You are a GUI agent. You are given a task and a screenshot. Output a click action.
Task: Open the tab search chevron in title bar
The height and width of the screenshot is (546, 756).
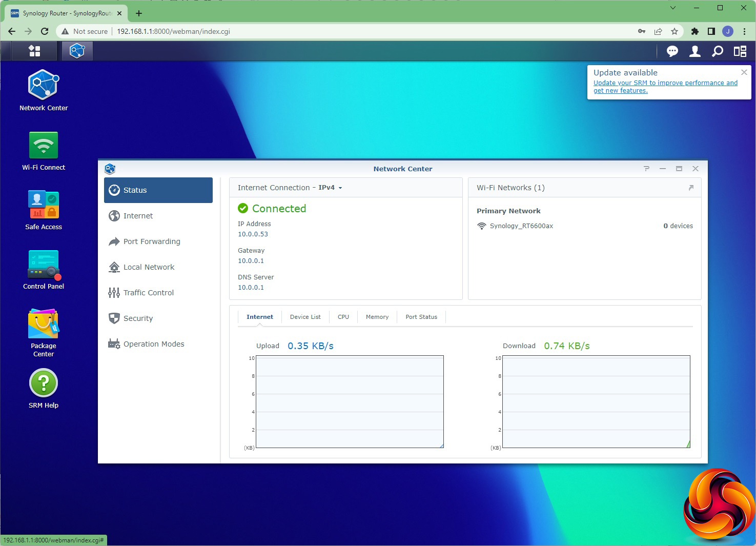coord(673,8)
